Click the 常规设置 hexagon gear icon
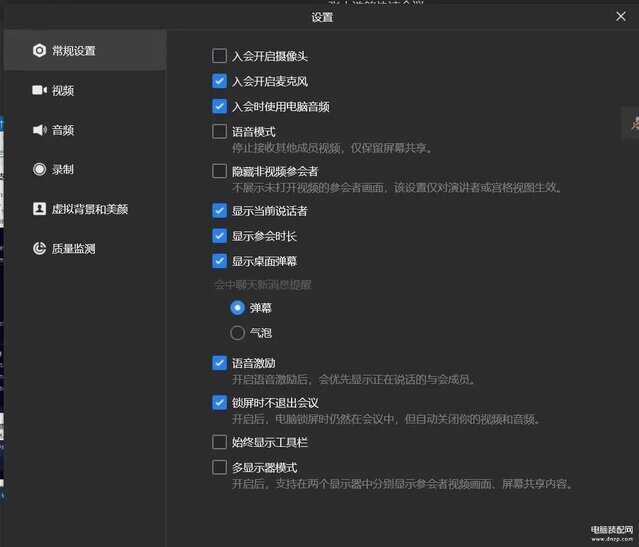This screenshot has height=547, width=639. pyautogui.click(x=40, y=51)
